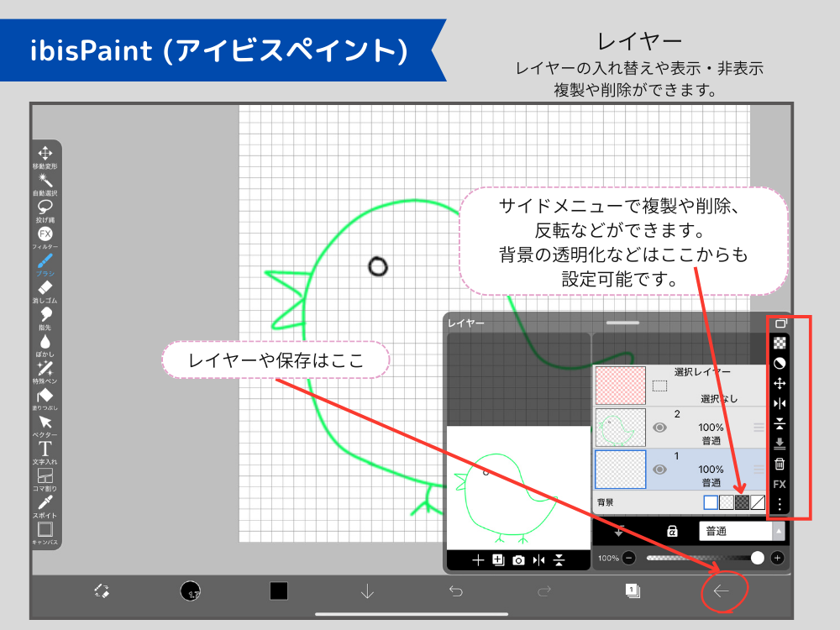The width and height of the screenshot is (840, 630).
Task: Expand the layer panel window icon
Action: click(x=780, y=323)
